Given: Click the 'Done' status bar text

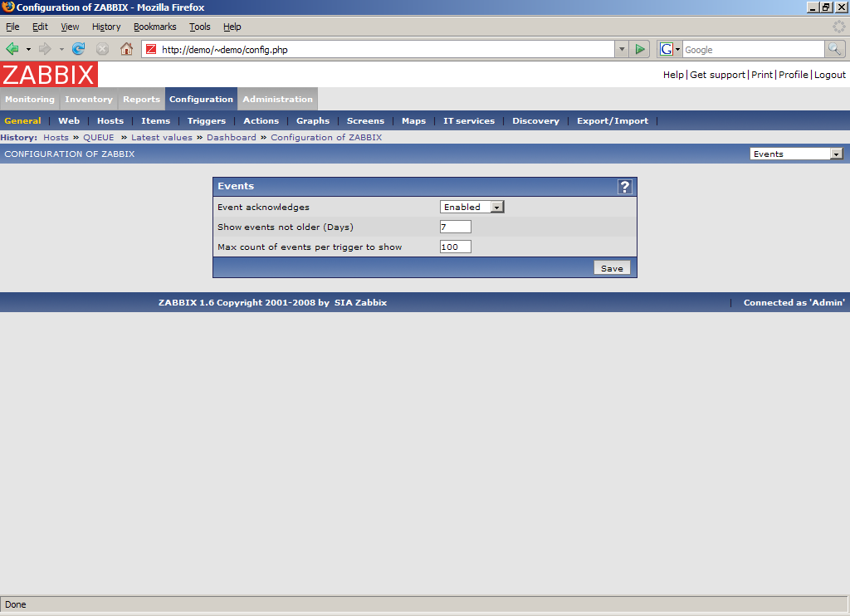Looking at the screenshot, I should coord(16,604).
